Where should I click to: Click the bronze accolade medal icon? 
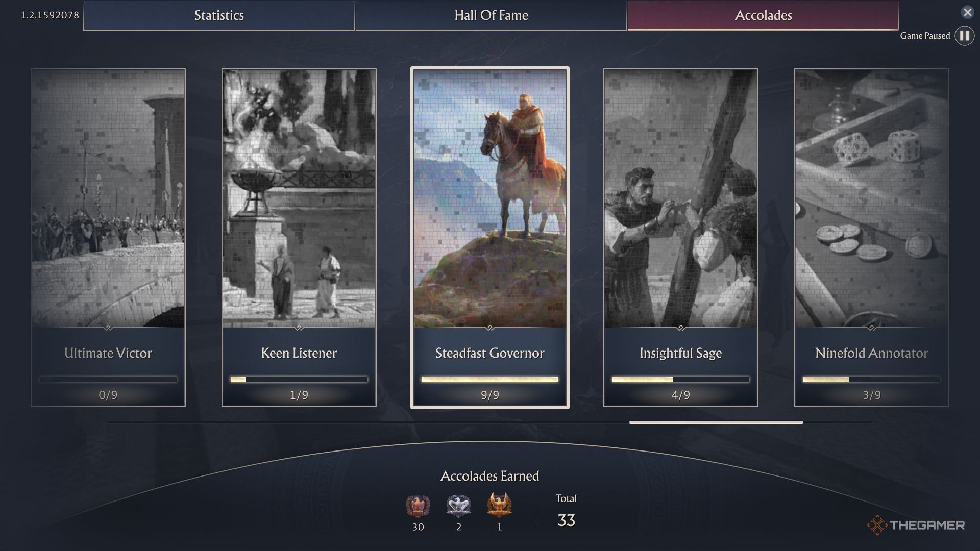pyautogui.click(x=418, y=506)
